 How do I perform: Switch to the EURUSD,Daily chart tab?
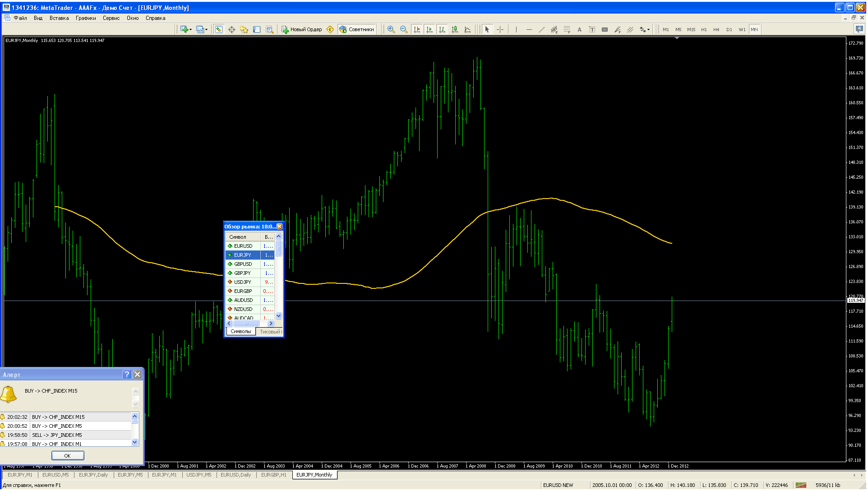(235, 475)
